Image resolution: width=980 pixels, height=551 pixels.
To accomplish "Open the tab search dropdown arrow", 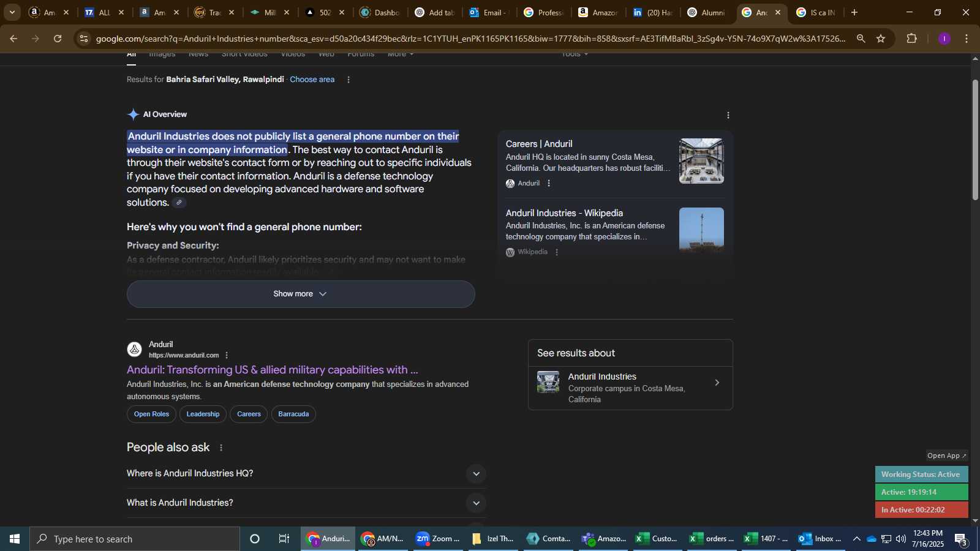I will tap(12, 12).
